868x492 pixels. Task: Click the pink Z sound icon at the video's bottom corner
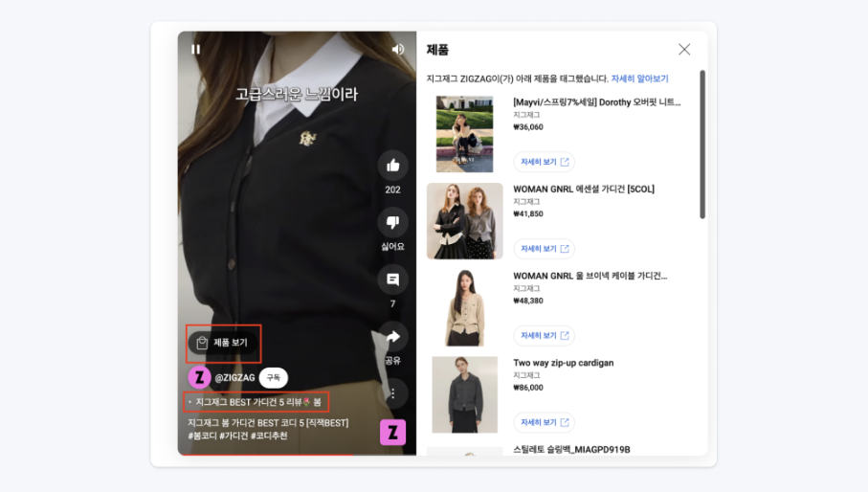392,433
